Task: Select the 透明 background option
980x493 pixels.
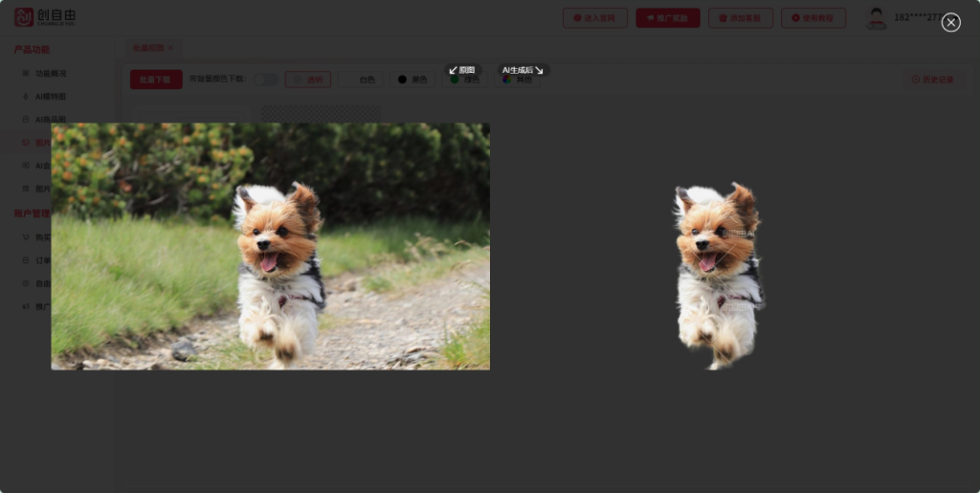Action: coord(308,79)
